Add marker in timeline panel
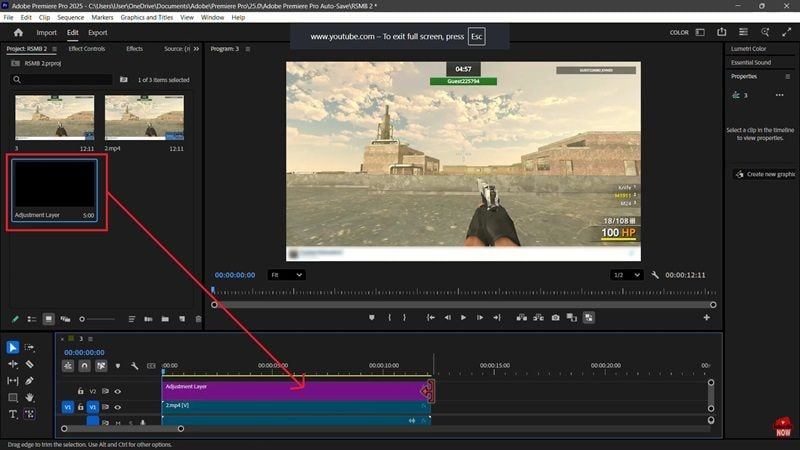Image resolution: width=800 pixels, height=450 pixels. click(118, 366)
